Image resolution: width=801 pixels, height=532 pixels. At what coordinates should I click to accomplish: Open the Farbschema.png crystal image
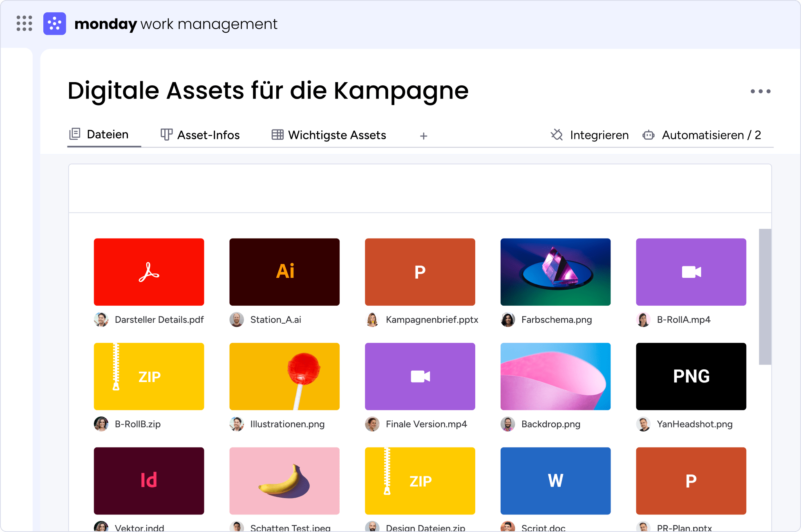tap(555, 272)
